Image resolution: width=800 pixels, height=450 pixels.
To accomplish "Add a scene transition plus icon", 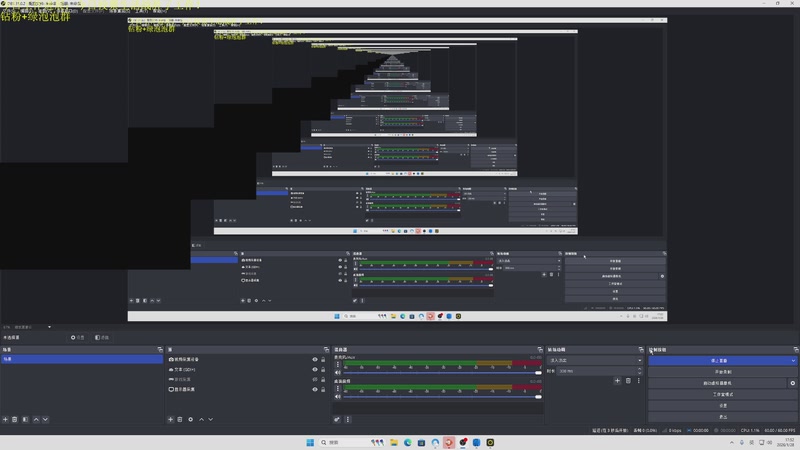I will click(x=617, y=381).
